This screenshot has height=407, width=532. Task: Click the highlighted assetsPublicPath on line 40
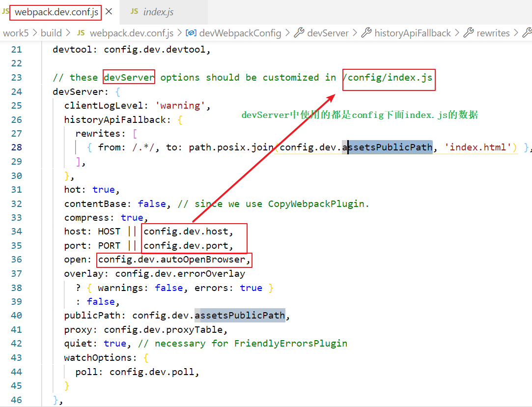click(240, 315)
